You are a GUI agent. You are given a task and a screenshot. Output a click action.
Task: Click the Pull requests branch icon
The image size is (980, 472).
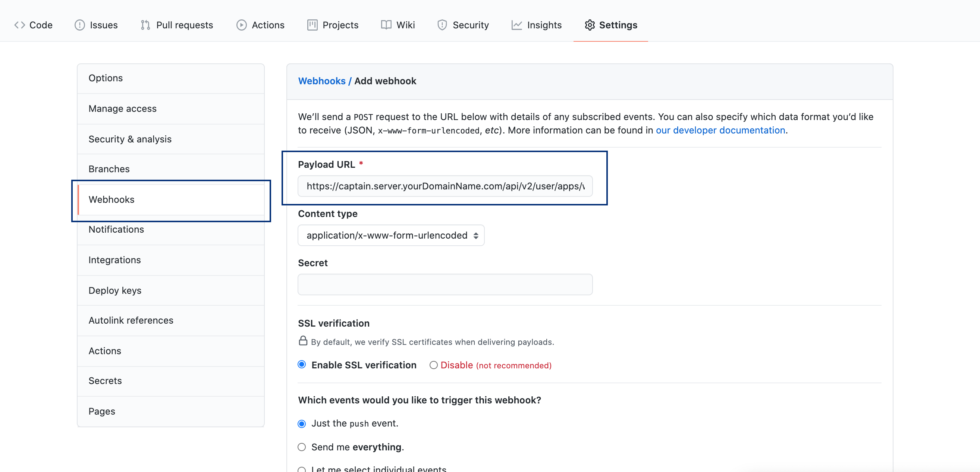[x=145, y=25]
